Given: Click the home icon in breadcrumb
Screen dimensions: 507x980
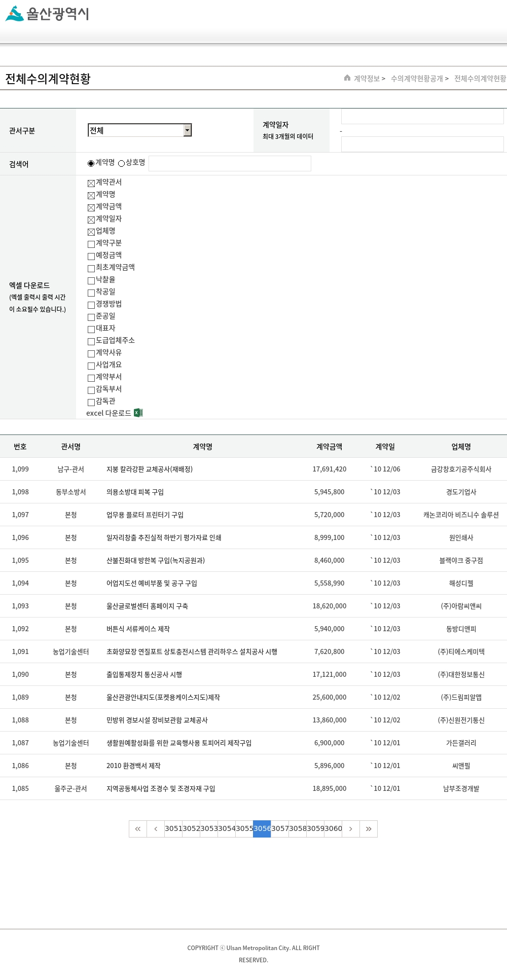Looking at the screenshot, I should point(347,78).
